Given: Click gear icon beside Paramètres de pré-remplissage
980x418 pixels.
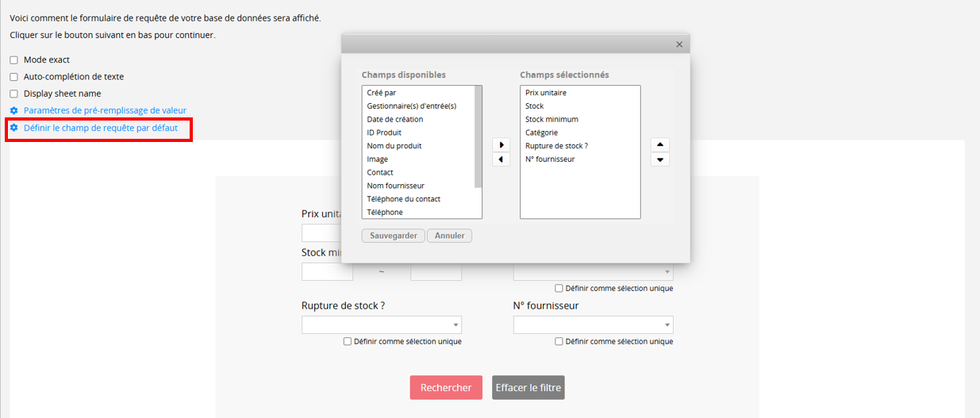Looking at the screenshot, I should [x=14, y=110].
